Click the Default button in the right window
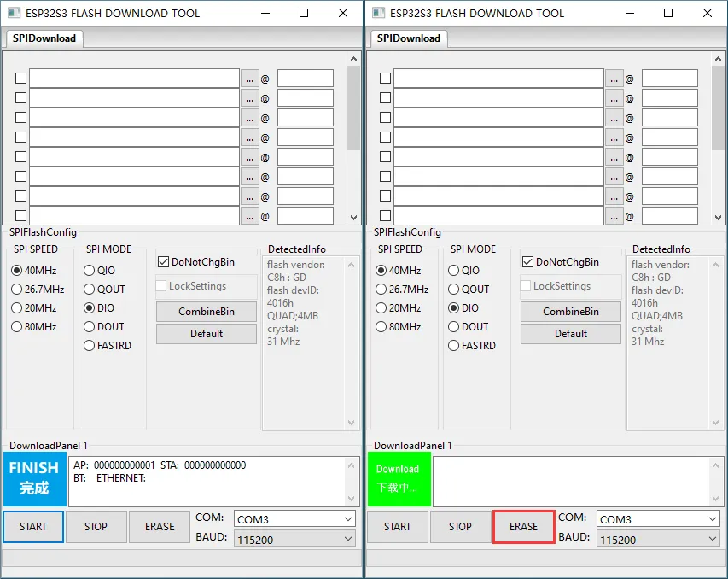Image resolution: width=728 pixels, height=579 pixels. coord(570,334)
